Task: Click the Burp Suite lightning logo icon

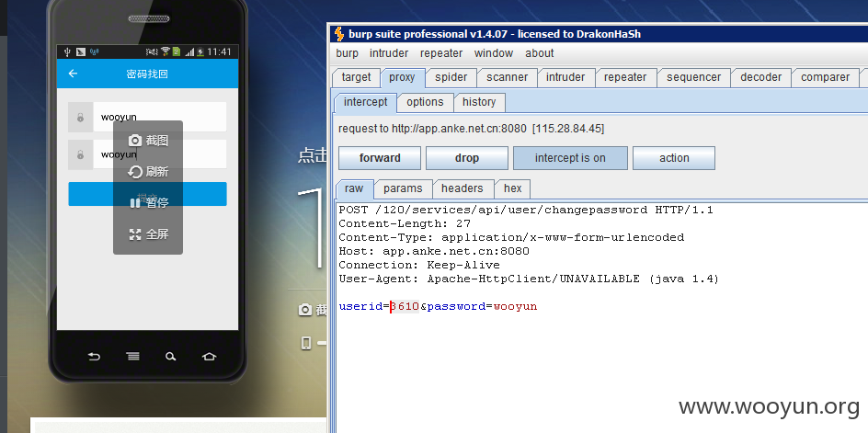Action: (339, 34)
